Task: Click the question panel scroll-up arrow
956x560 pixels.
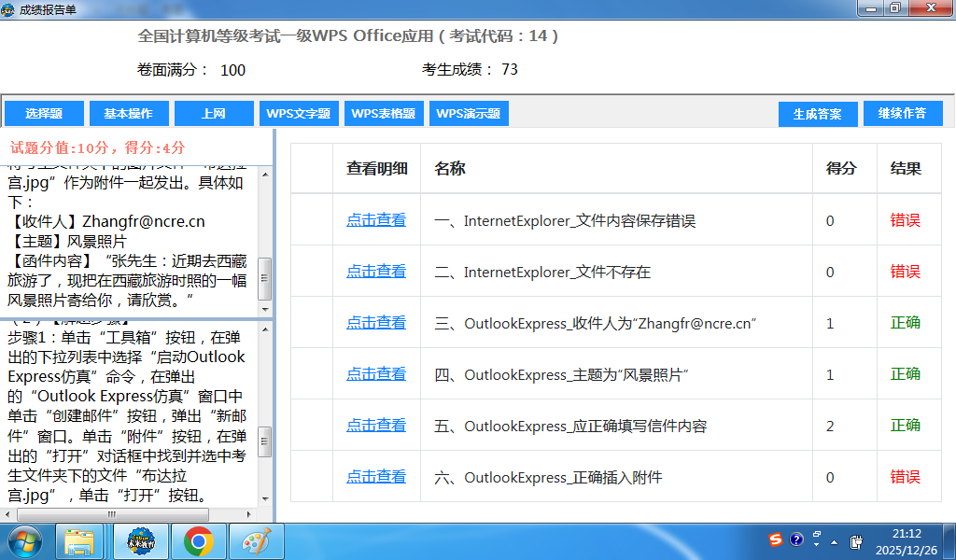Action: 265,175
